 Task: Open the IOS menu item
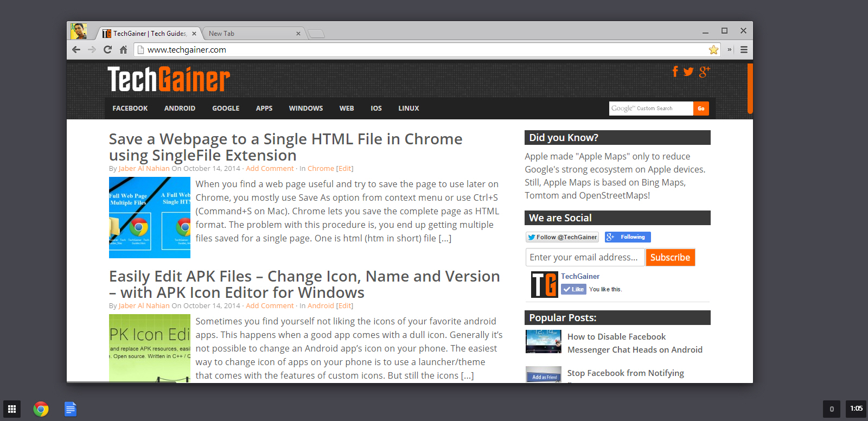pos(376,109)
